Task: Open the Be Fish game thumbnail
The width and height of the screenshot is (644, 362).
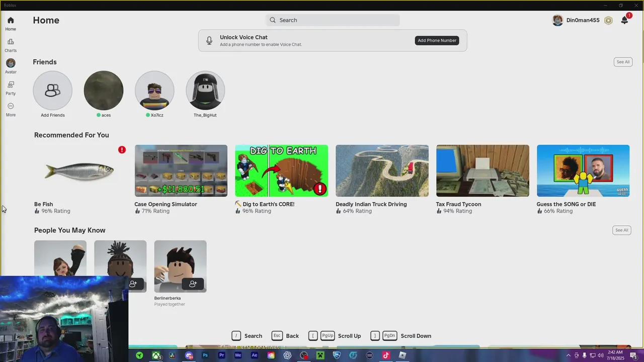Action: 80,171
